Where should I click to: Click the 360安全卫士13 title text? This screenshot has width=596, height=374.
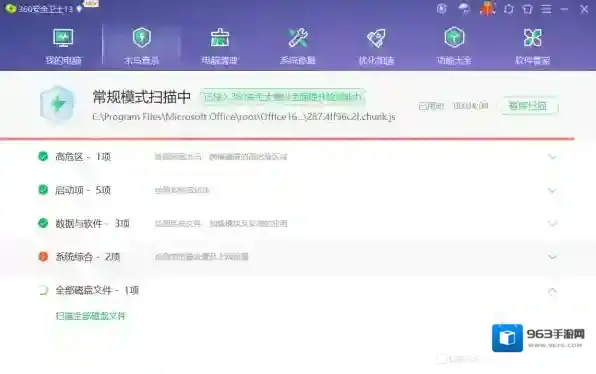click(46, 9)
